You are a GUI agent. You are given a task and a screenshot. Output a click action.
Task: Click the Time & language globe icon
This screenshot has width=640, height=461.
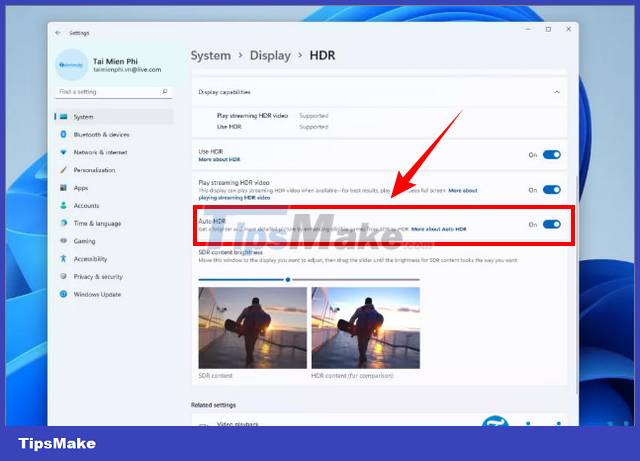pyautogui.click(x=63, y=223)
